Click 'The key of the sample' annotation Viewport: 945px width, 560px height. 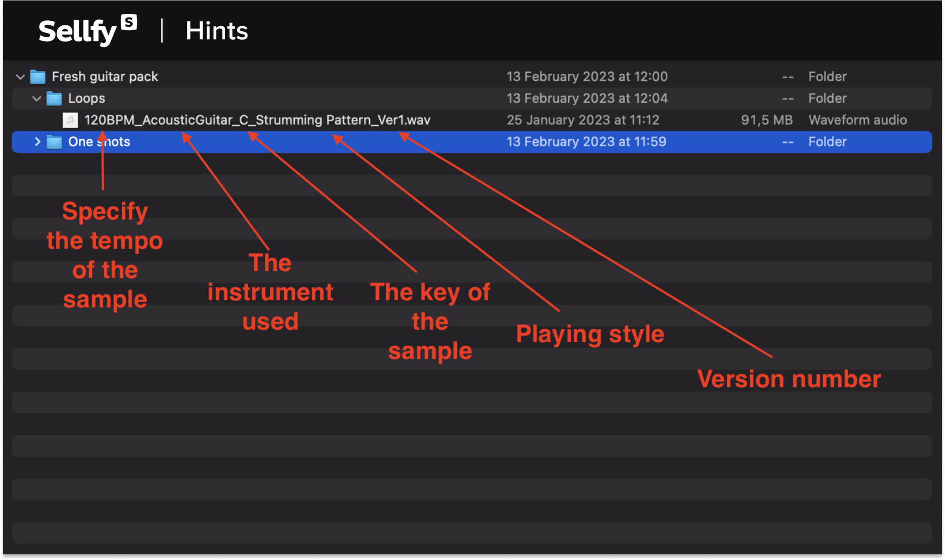(430, 321)
